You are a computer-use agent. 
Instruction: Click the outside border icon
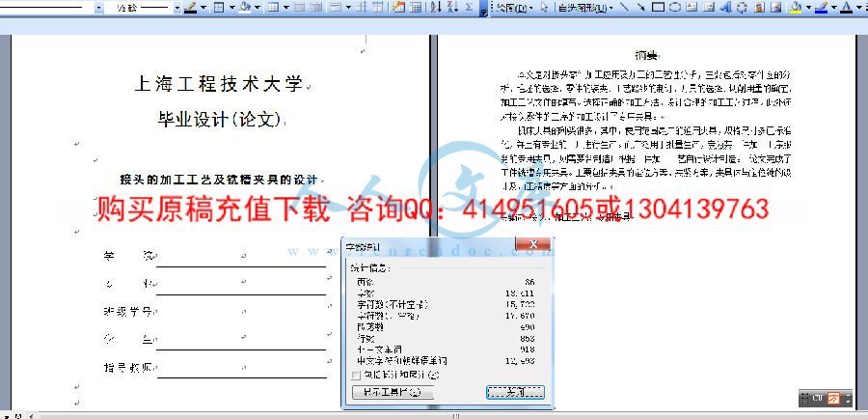click(219, 7)
